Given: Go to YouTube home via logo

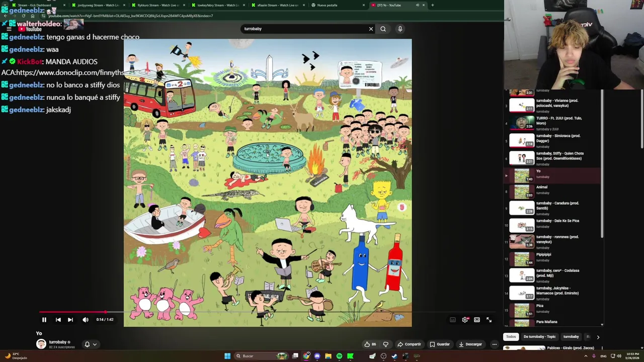Looking at the screenshot, I should click(30, 29).
